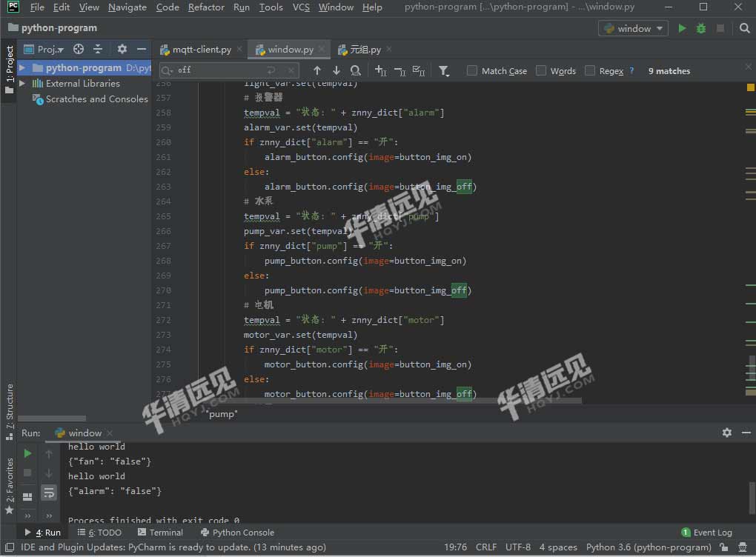Open Event Log
This screenshot has width=756, height=557.
[x=707, y=533]
